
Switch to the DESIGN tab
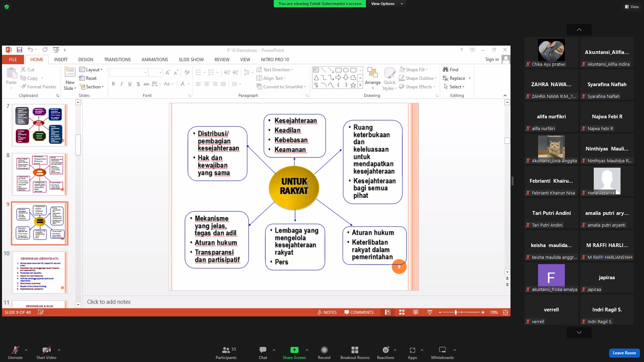pyautogui.click(x=86, y=60)
